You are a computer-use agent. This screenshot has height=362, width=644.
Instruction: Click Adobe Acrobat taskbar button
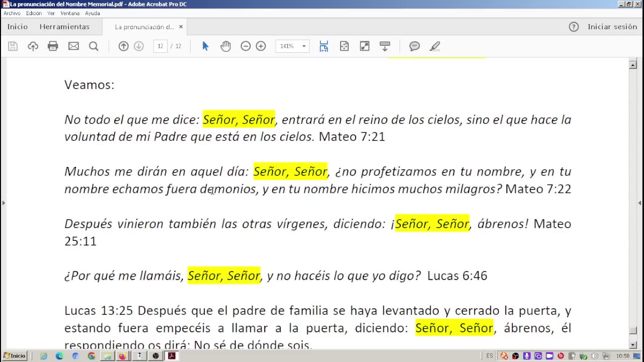tap(172, 356)
